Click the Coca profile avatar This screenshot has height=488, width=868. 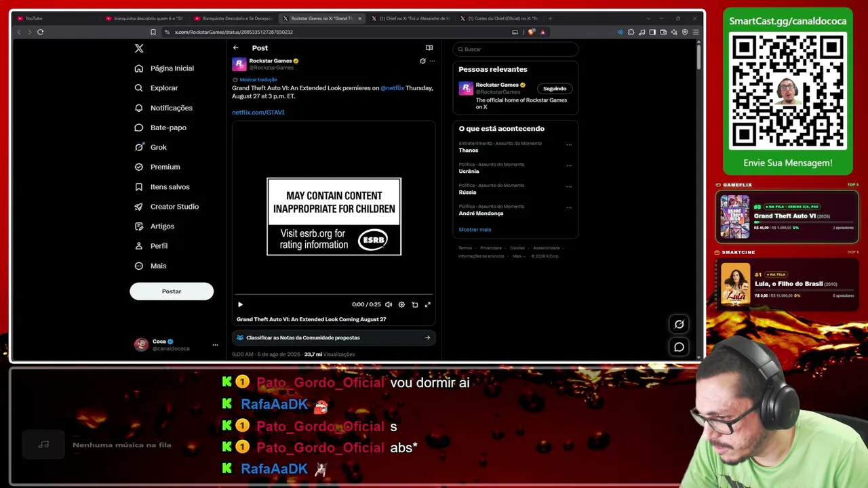tap(141, 344)
